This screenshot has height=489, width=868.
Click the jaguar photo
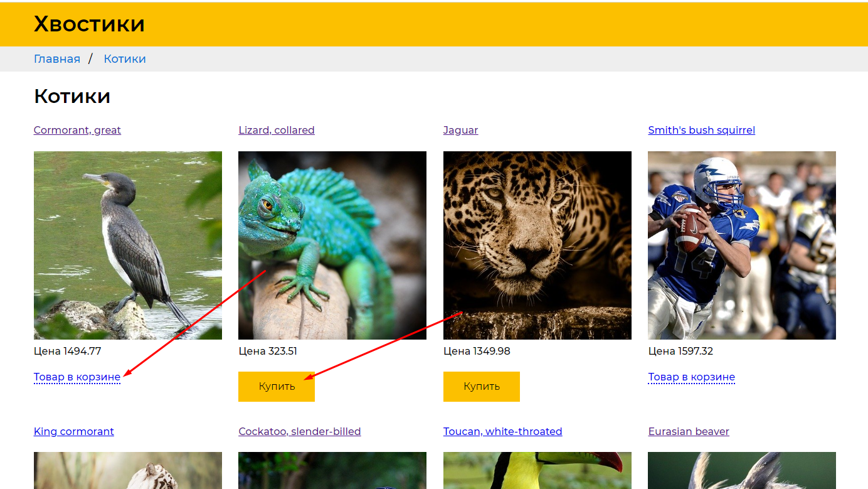tap(537, 245)
